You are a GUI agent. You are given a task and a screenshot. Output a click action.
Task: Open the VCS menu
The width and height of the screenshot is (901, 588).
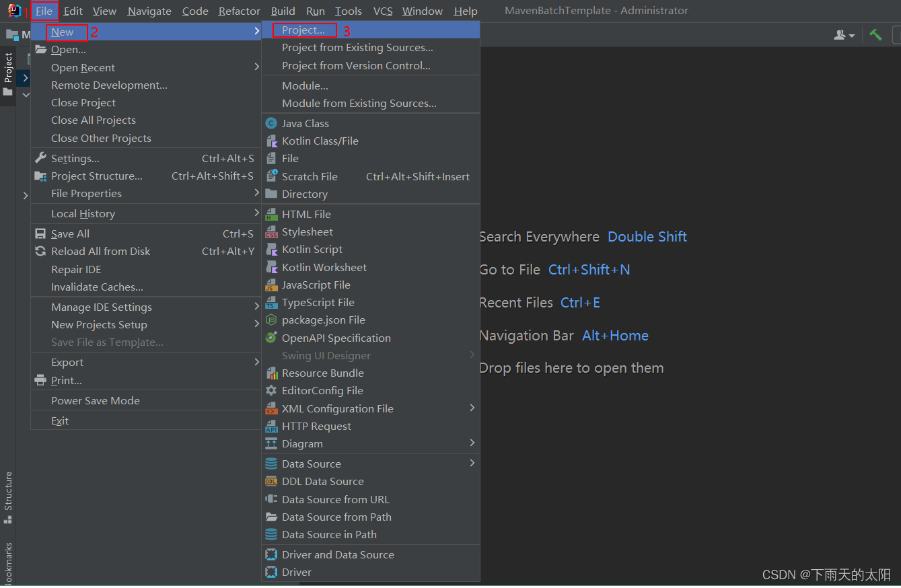383,11
